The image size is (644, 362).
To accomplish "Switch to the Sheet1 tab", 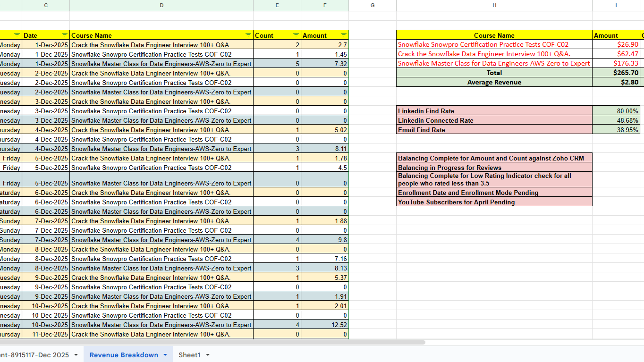I will (189, 355).
